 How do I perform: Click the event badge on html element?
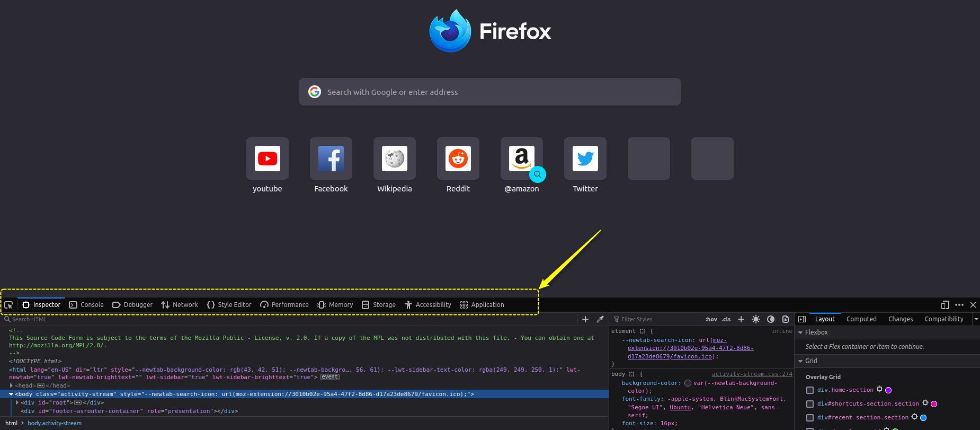329,377
